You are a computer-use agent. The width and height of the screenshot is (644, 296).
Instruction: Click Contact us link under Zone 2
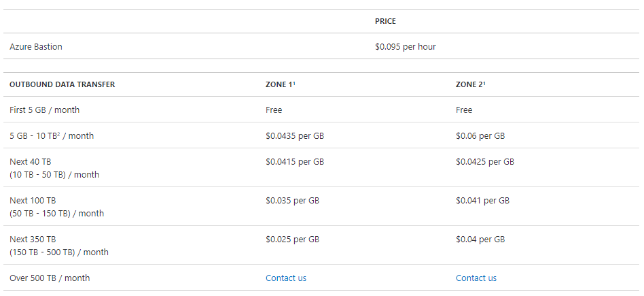click(476, 278)
